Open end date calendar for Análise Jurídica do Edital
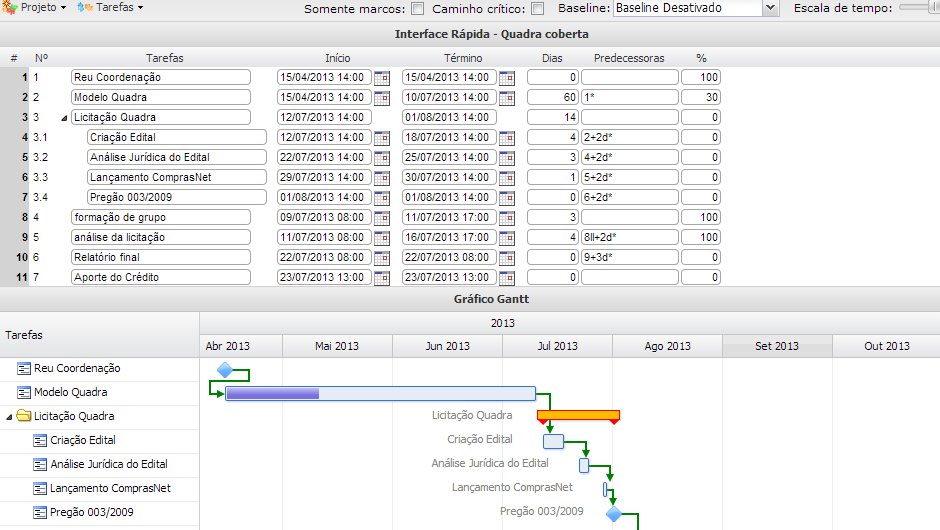This screenshot has width=940, height=530. tap(507, 157)
